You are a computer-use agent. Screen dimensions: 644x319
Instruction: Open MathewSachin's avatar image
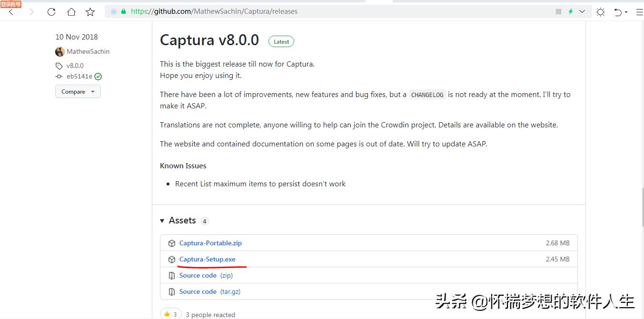click(59, 51)
